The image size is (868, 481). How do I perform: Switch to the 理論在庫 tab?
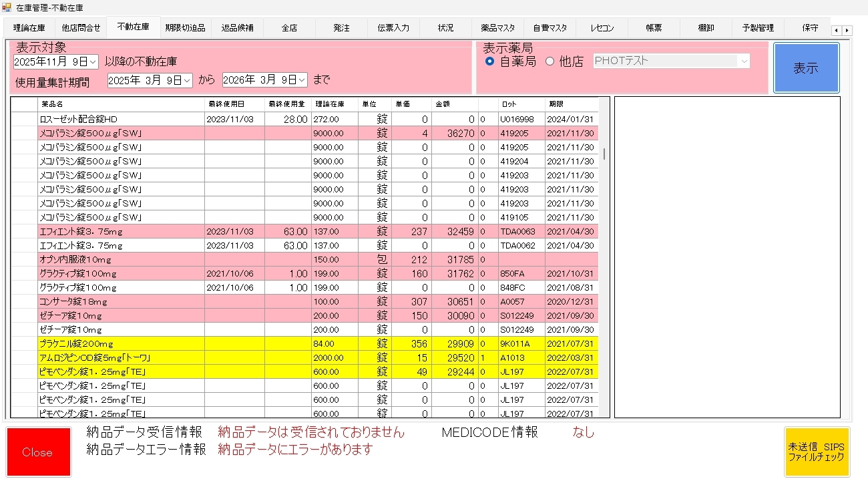[x=29, y=28]
